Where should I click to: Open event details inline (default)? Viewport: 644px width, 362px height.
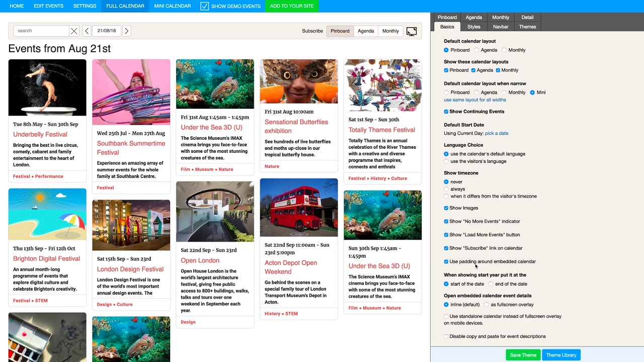pos(446,305)
